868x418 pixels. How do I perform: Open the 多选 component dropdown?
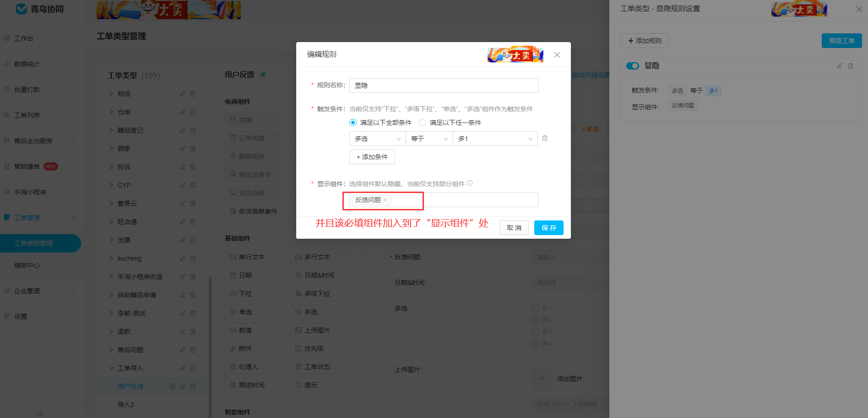click(378, 139)
